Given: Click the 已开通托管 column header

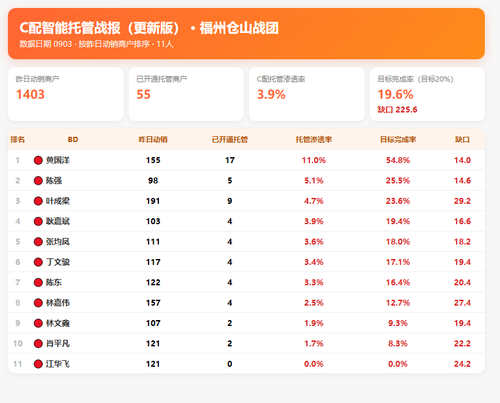Looking at the screenshot, I should (230, 139).
